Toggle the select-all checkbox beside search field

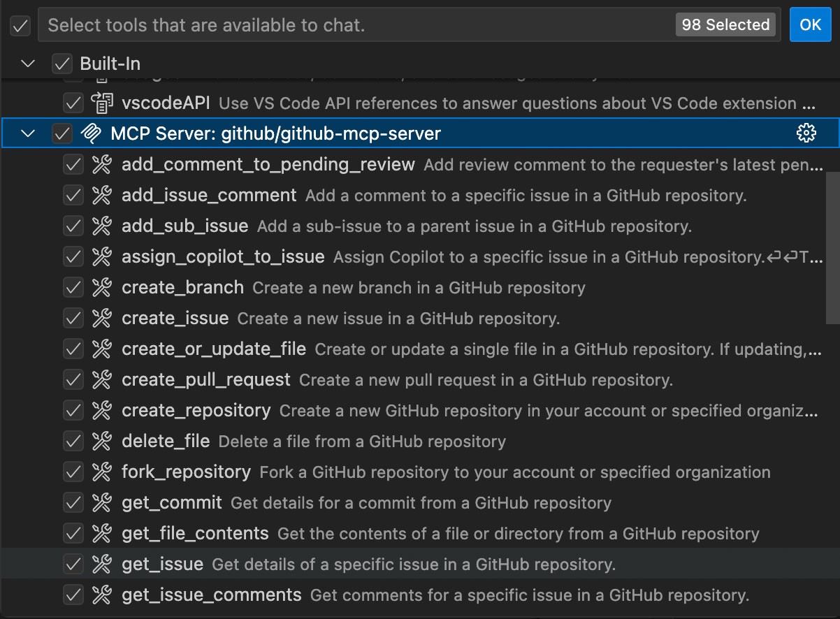[20, 26]
